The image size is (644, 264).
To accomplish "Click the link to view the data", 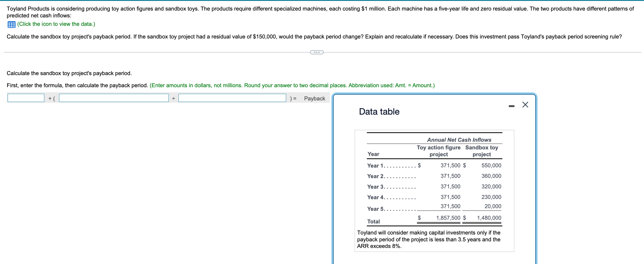I will 55,24.
